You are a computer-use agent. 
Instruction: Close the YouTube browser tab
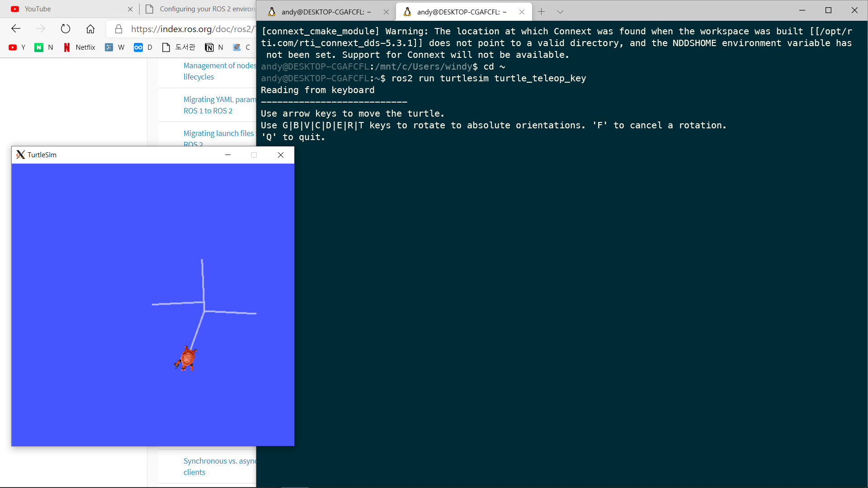130,9
